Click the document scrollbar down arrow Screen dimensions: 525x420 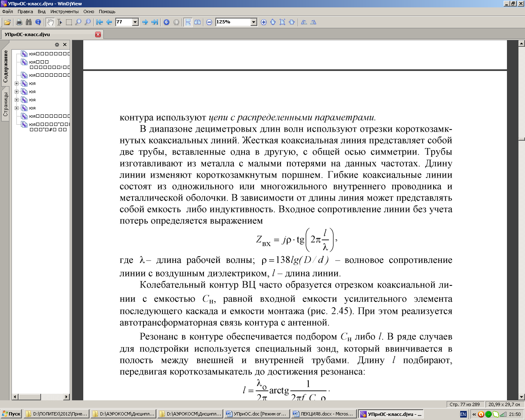tap(522, 397)
